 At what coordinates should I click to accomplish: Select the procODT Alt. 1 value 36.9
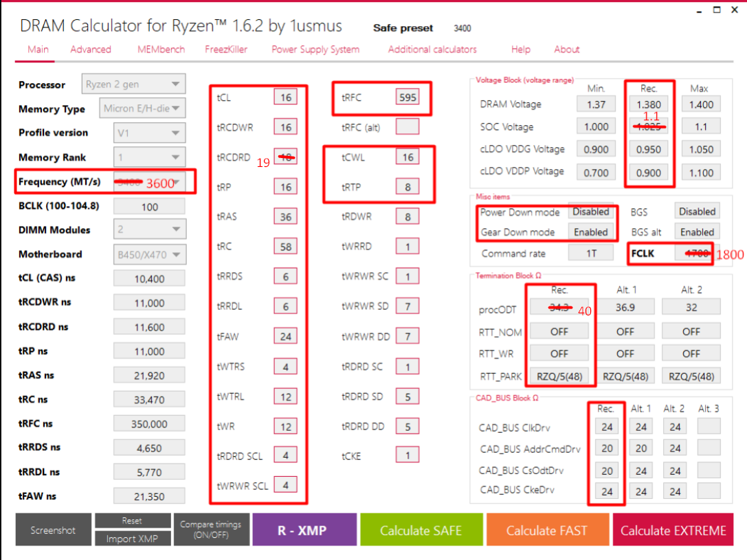click(x=625, y=307)
